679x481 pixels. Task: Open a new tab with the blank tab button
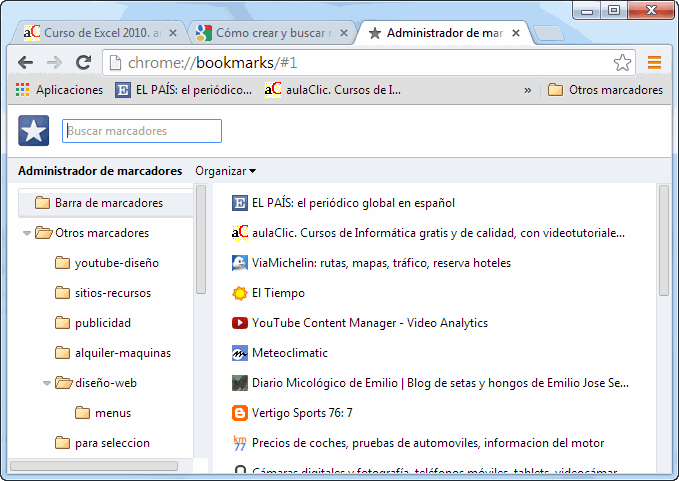(549, 33)
